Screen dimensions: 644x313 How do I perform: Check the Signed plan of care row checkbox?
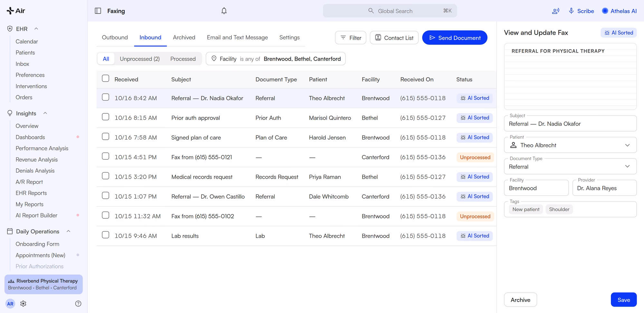(x=106, y=137)
